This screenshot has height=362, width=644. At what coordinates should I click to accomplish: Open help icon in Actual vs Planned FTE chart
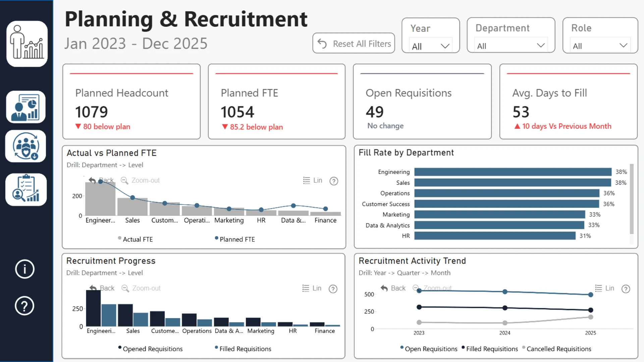(334, 181)
